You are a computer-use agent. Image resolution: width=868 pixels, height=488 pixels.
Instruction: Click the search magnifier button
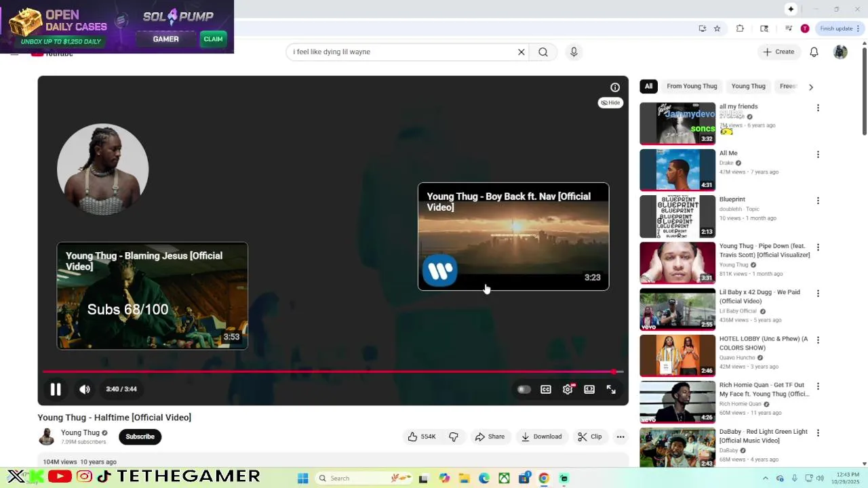(x=543, y=52)
